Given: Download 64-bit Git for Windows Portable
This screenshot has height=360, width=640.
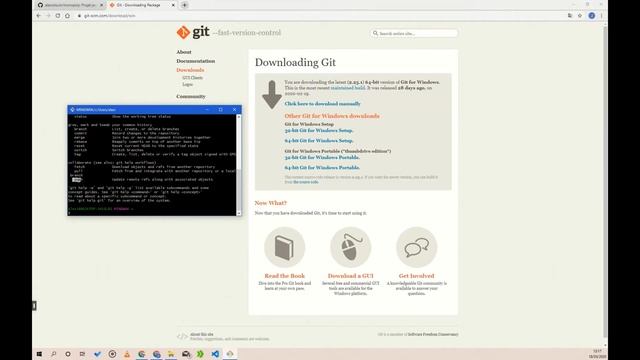Looking at the screenshot, I should click(322, 167).
